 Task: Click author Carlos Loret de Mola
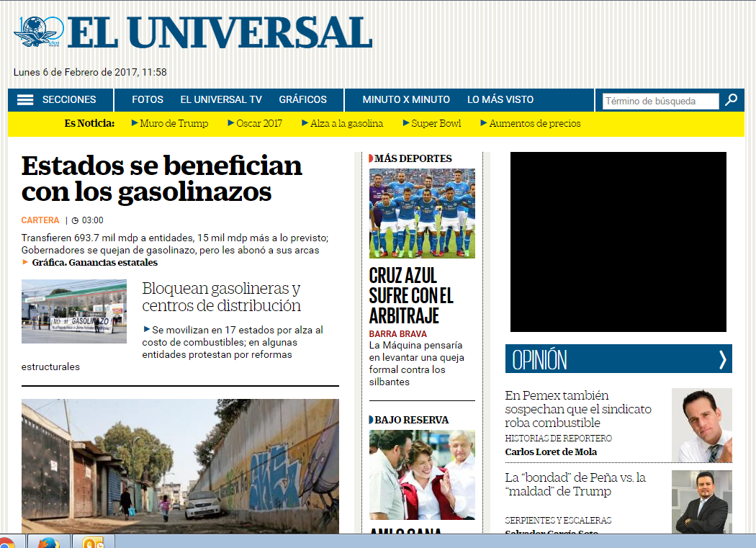point(551,452)
